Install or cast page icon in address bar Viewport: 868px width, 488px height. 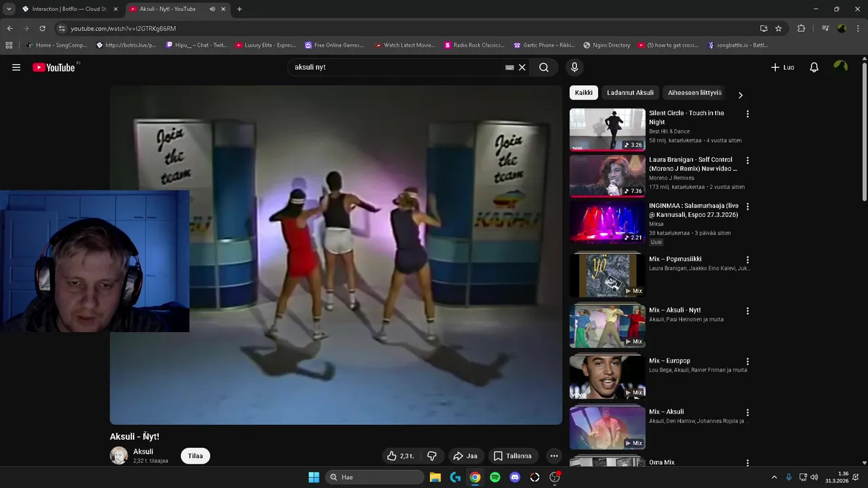click(x=764, y=28)
